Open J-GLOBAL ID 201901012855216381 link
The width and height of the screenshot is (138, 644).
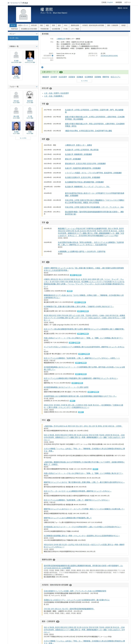coord(109,55)
